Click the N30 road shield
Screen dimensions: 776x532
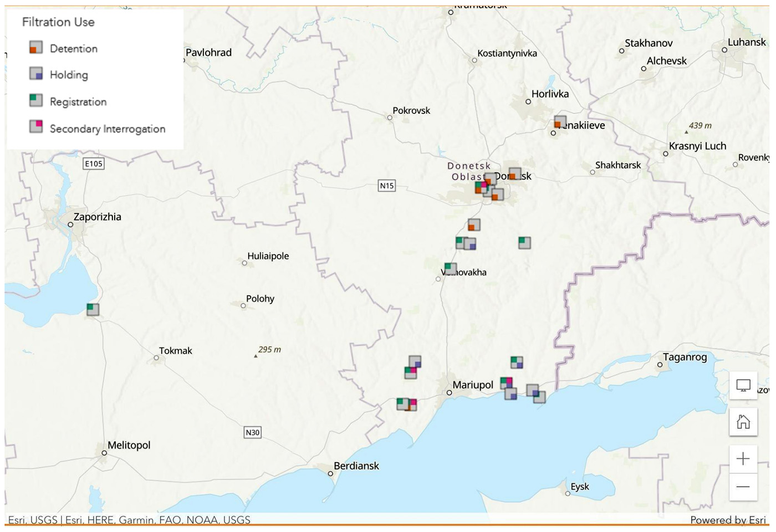coord(252,432)
